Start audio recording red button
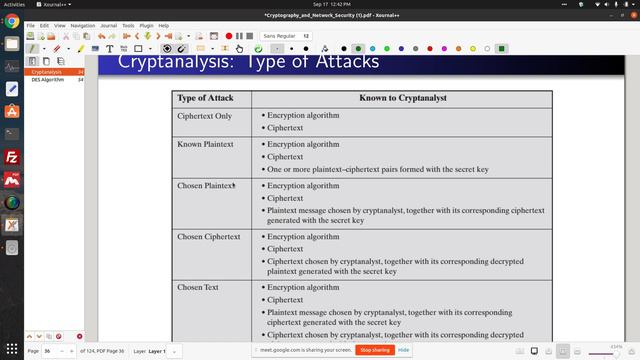 pos(229,36)
